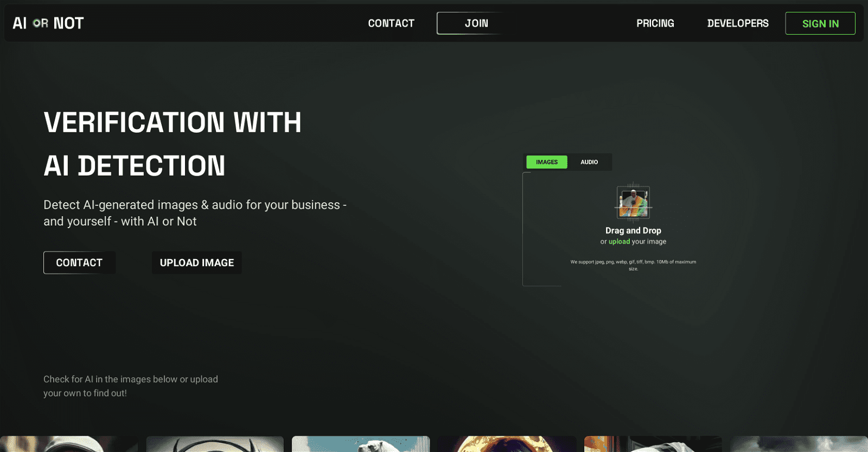Open the Developers page

point(737,23)
